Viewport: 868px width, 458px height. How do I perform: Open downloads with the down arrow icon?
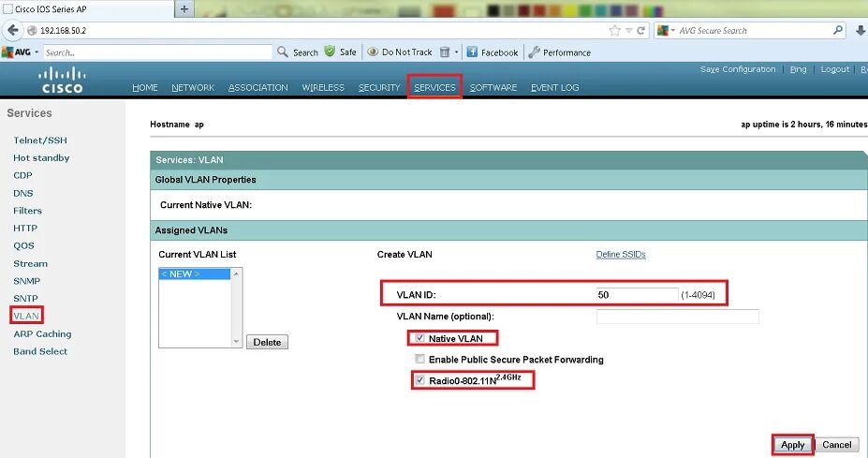pos(861,30)
